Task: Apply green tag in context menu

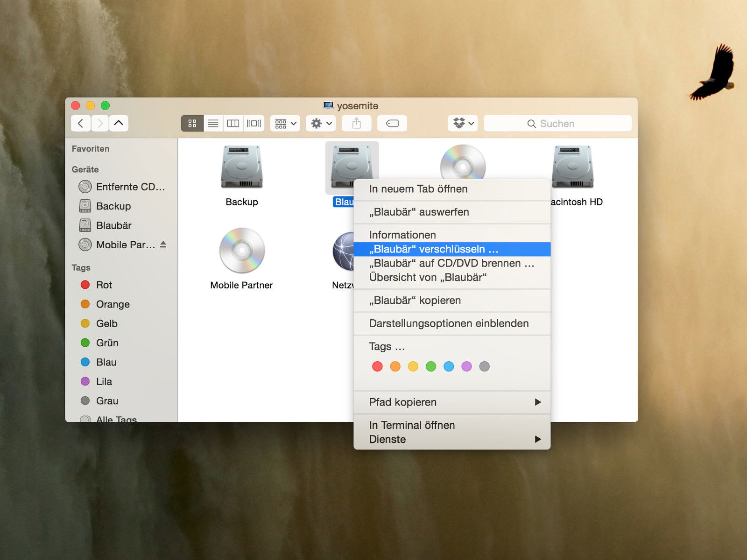Action: 431,366
